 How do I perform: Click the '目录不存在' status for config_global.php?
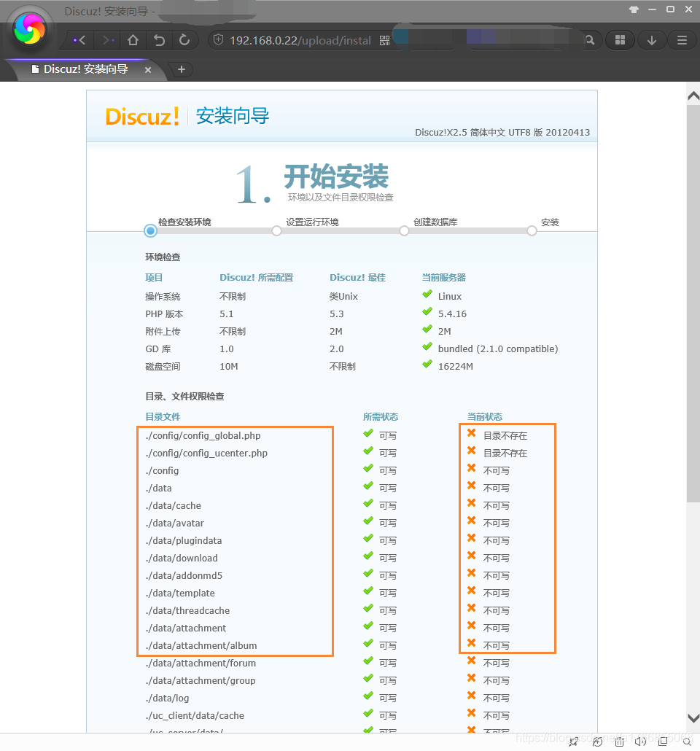(505, 435)
